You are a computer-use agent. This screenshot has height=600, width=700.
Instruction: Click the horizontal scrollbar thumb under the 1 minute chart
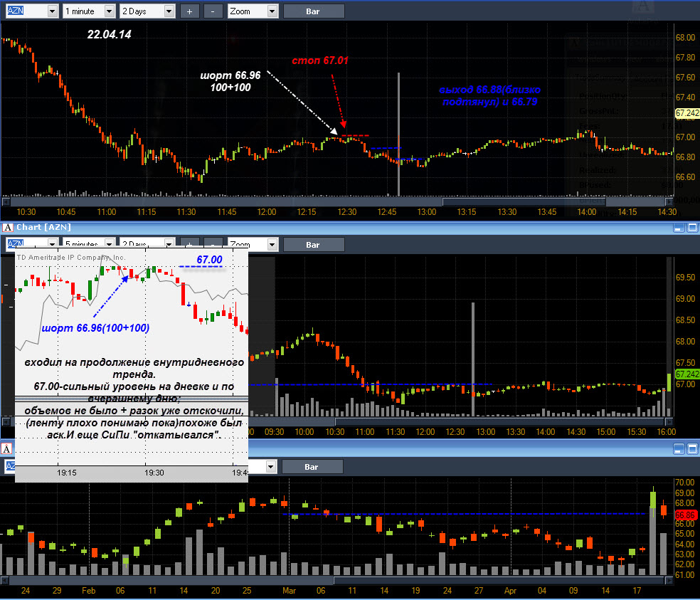(524, 201)
